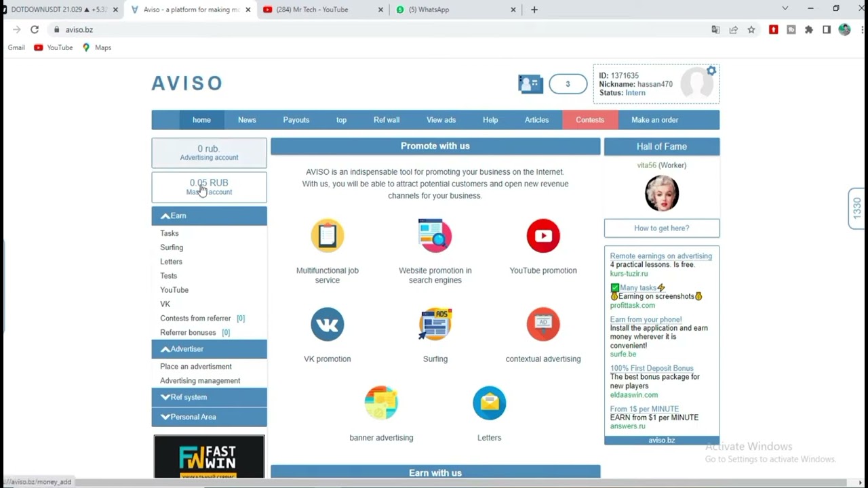Open the top menu item
The height and width of the screenshot is (488, 868).
coord(341,120)
